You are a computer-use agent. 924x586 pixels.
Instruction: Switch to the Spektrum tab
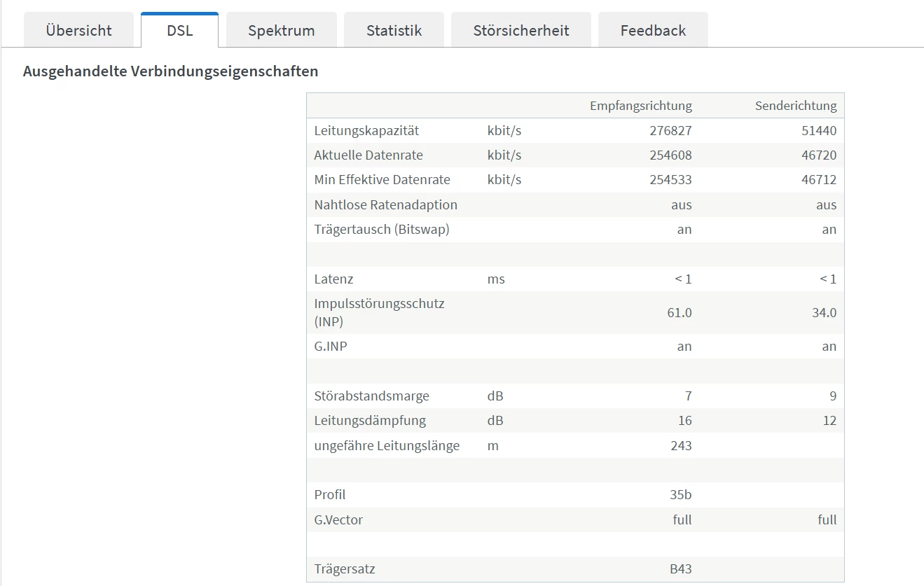[x=281, y=31]
